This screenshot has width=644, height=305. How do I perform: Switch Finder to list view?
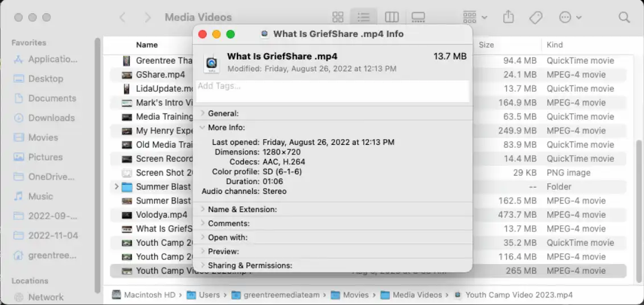(x=363, y=17)
